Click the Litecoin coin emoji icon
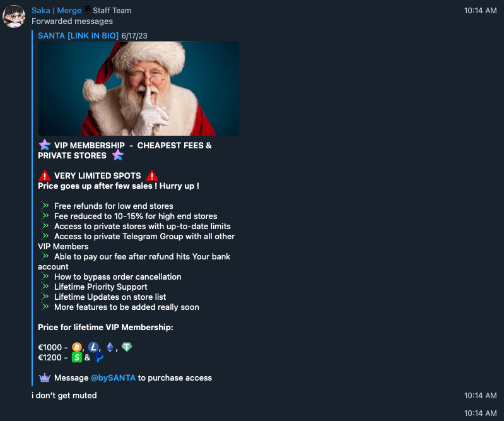Viewport: 504px width, 421px height. click(93, 347)
